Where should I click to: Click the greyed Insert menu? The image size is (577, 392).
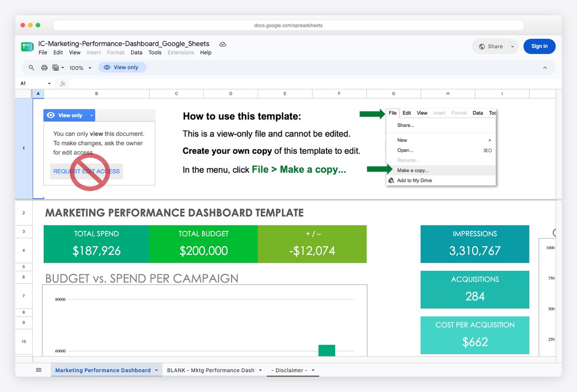coord(94,52)
